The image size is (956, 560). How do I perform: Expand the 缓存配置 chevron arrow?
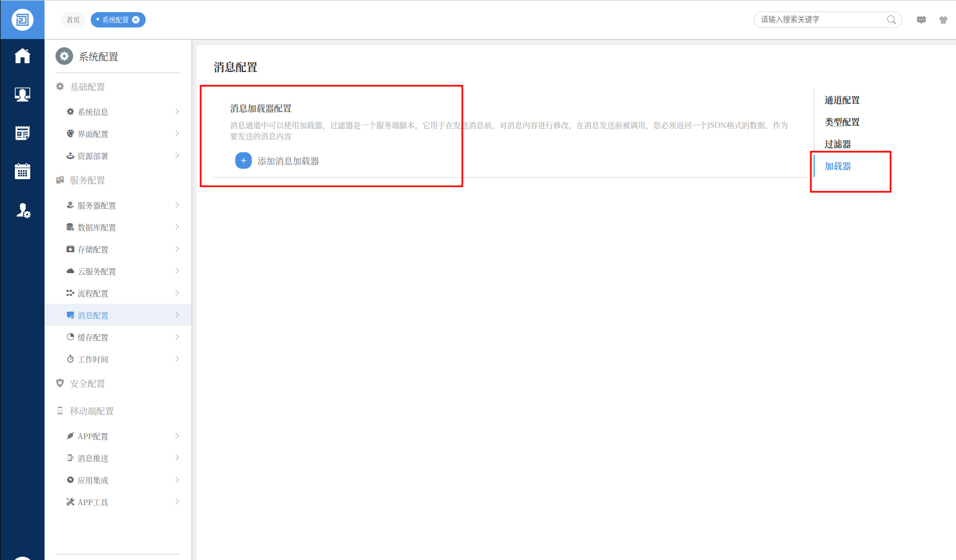pyautogui.click(x=177, y=337)
